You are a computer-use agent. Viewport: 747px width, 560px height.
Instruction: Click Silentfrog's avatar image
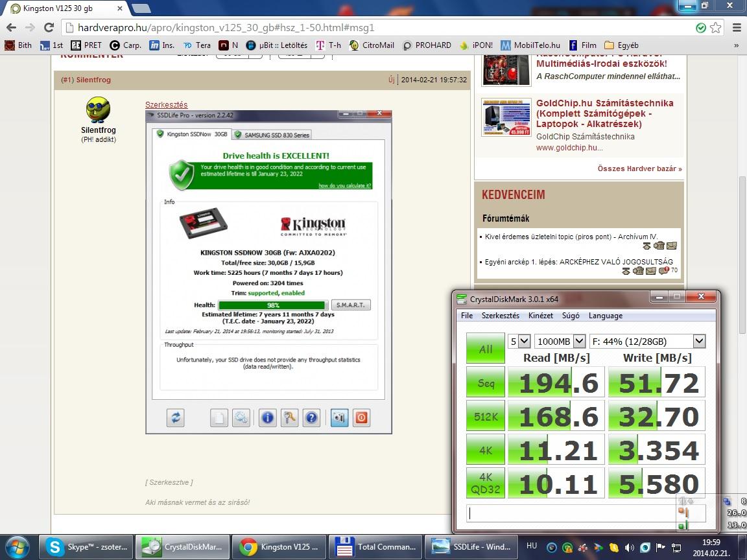[98, 110]
